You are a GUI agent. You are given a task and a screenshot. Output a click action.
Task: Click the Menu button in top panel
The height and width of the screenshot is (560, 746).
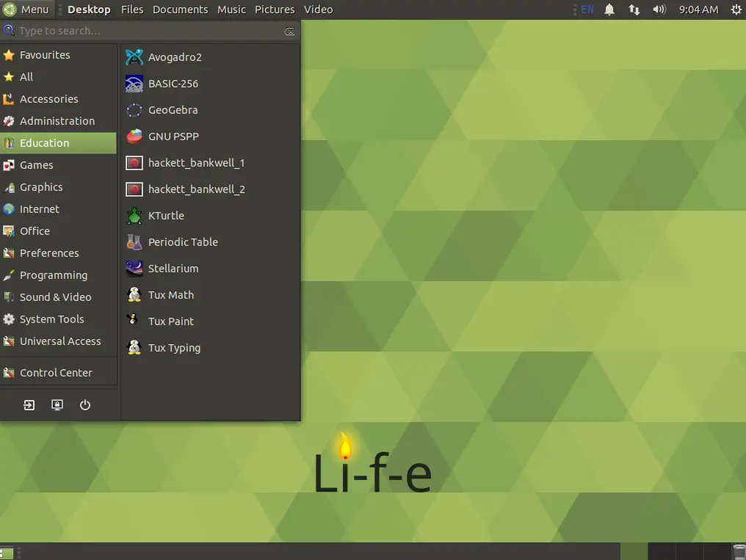(x=26, y=10)
